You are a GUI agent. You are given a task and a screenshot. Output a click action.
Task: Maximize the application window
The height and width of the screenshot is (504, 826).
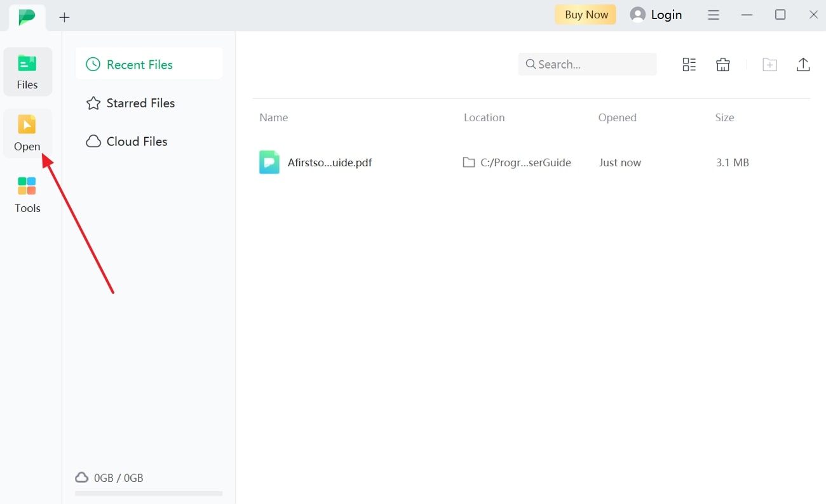tap(780, 15)
